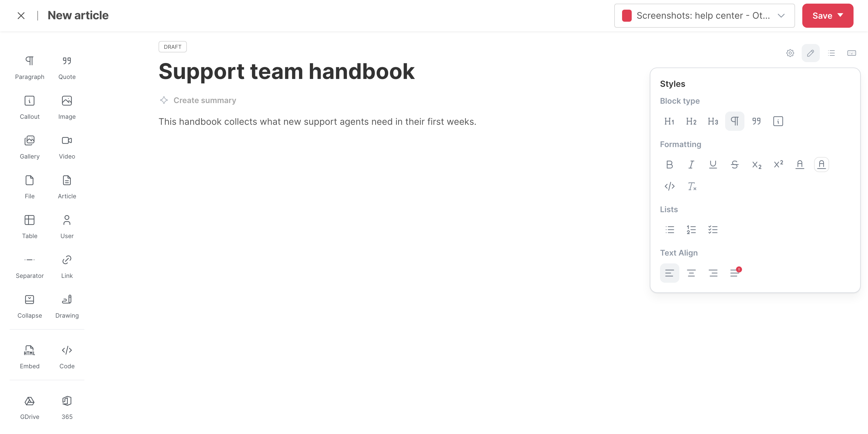Insert a Collapse section

point(30,306)
